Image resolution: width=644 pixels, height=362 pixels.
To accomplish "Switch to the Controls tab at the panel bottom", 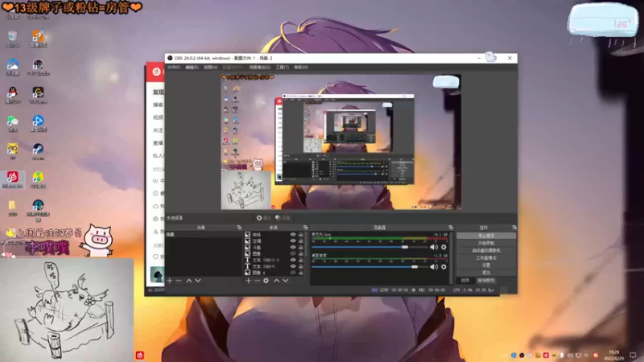I will pyautogui.click(x=465, y=281).
